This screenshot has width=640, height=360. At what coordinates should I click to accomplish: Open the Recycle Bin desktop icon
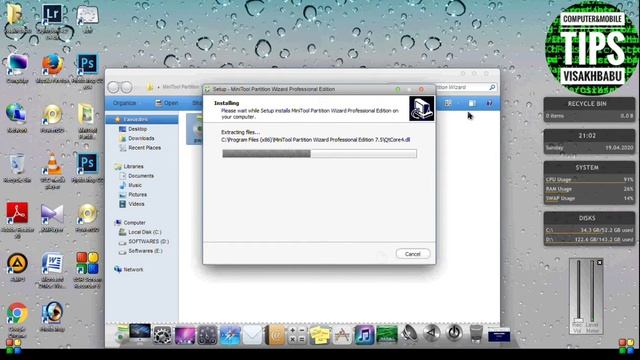coord(17,164)
